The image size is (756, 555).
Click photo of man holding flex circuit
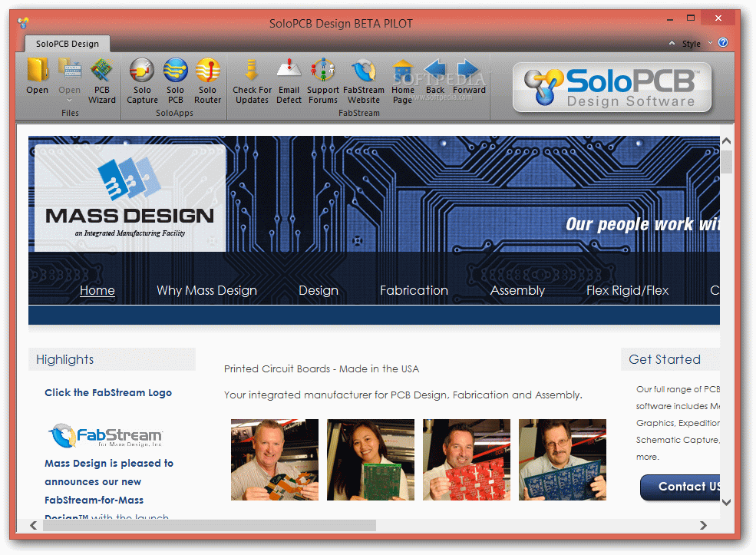[274, 460]
